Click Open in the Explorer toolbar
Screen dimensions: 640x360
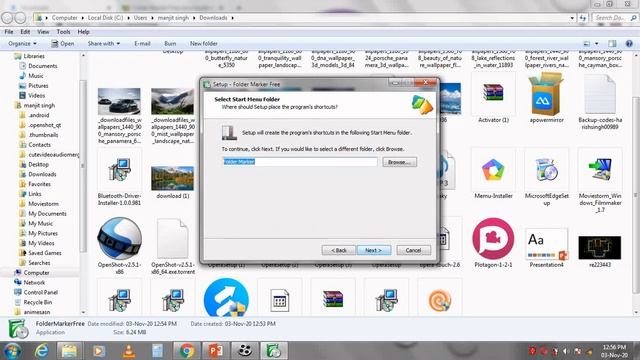pos(62,43)
